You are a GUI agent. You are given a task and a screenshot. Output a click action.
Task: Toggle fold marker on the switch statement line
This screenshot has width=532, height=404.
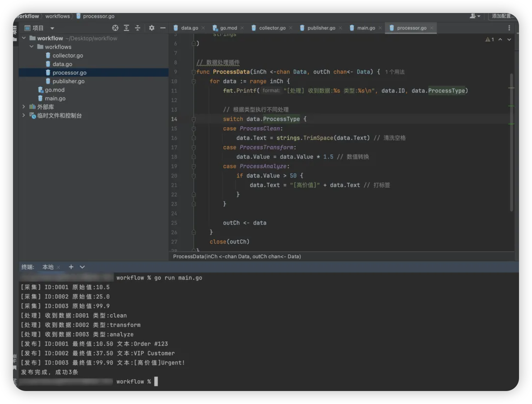193,119
